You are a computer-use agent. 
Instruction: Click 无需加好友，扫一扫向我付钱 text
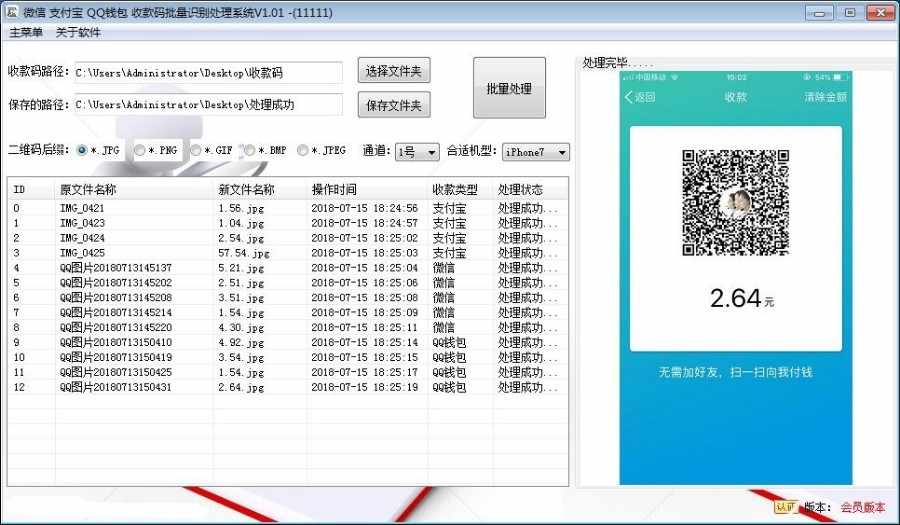[x=735, y=372]
